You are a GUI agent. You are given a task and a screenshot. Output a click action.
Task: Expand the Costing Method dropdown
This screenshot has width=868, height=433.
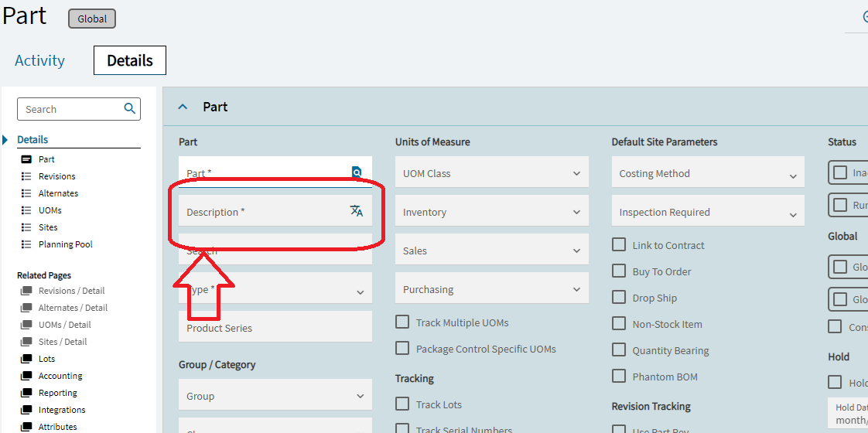click(x=707, y=173)
